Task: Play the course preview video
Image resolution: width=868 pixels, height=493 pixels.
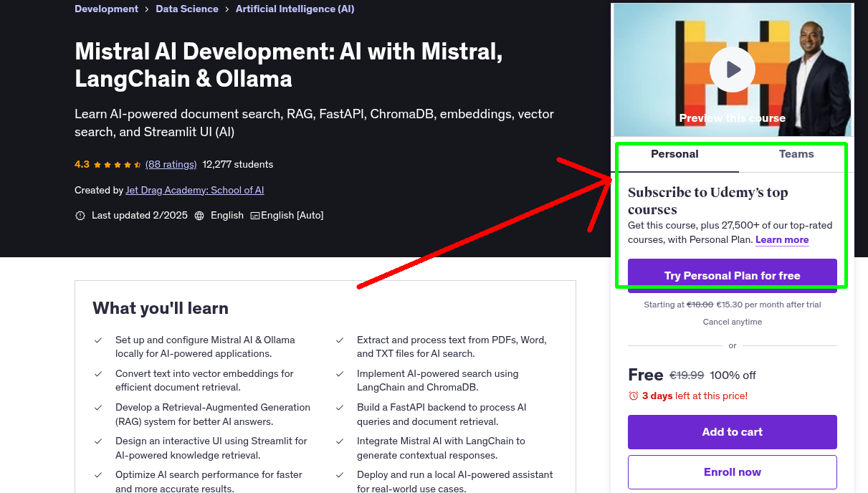Action: (x=733, y=70)
